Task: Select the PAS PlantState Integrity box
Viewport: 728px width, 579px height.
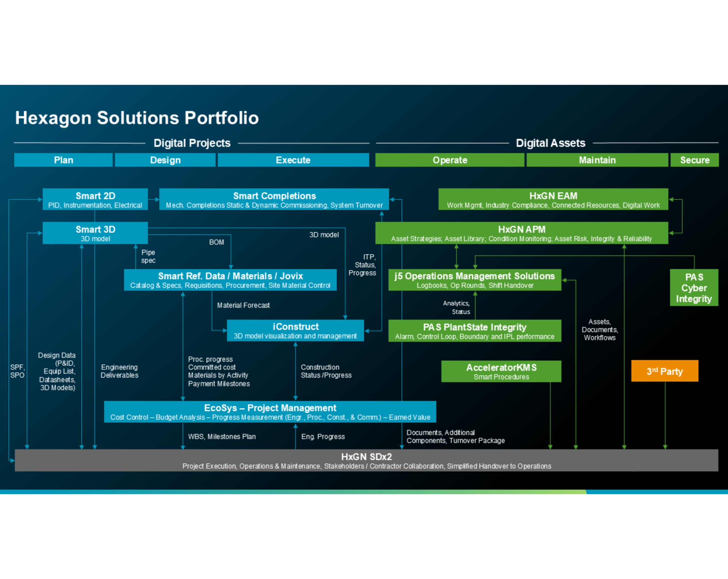Action: 475,331
